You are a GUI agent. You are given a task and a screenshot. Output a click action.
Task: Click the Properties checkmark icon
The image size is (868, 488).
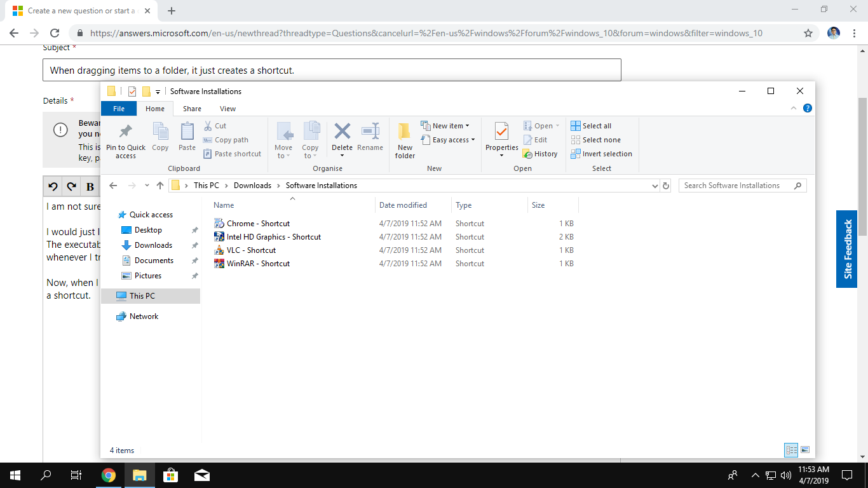[501, 132]
